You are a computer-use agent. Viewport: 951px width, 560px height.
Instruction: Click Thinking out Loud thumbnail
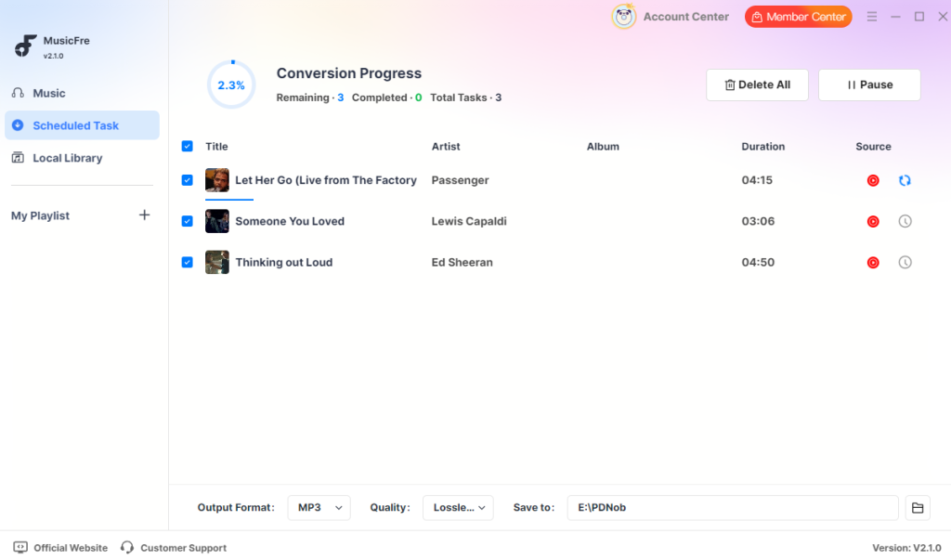pyautogui.click(x=217, y=262)
